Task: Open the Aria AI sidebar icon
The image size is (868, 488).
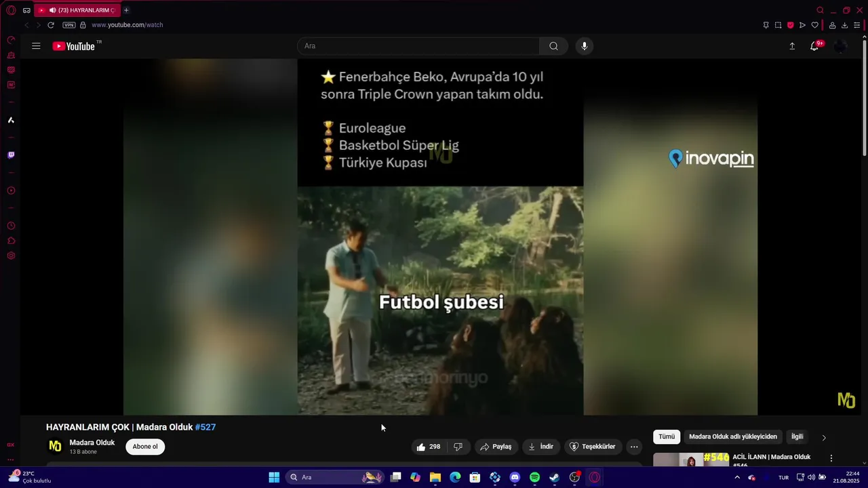Action: (11, 120)
